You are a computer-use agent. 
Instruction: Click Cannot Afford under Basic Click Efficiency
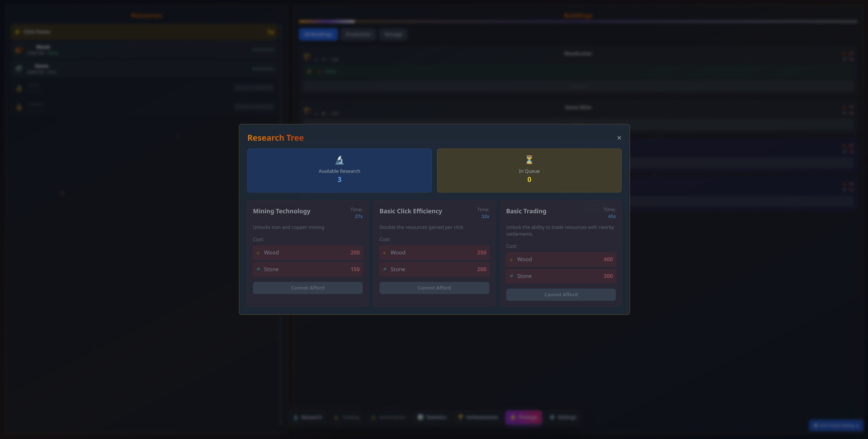click(x=434, y=288)
